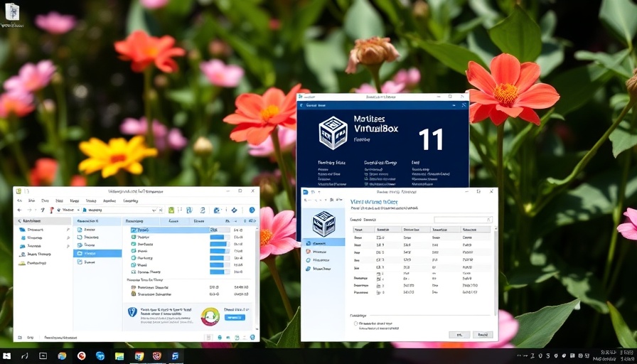This screenshot has height=364, width=637.
Task: Open the small location dropdown left of the address bar
Action: tap(77, 210)
